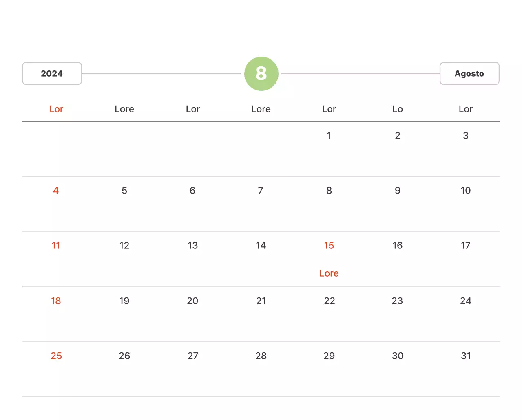Choose day 7 in the grid
The width and height of the screenshot is (522, 420).
[x=261, y=191]
